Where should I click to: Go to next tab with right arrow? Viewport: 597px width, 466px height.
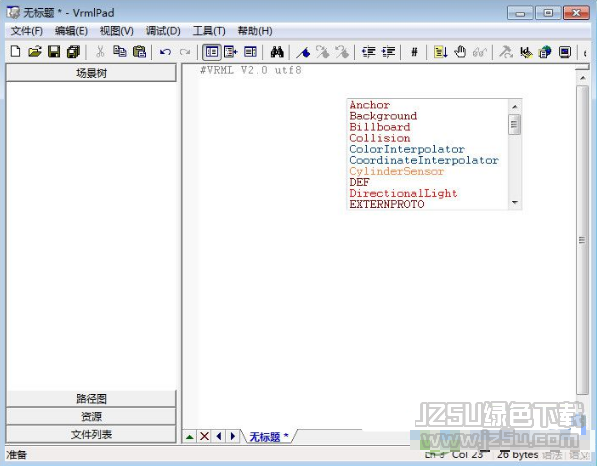pos(233,436)
